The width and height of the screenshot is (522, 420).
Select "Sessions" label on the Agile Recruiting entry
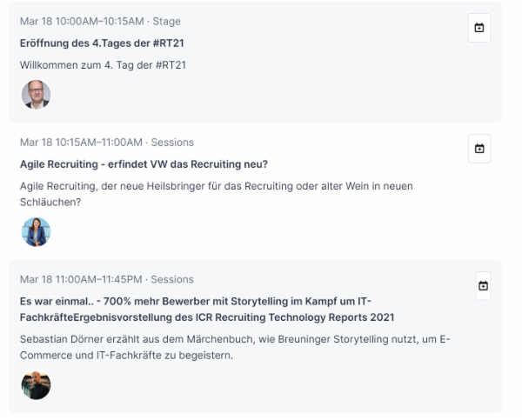pos(172,142)
